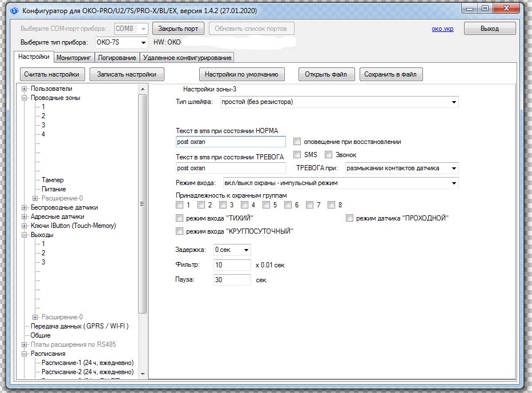Check security group 4 checkbox
Screen dimensions: 532x393
[245, 205]
